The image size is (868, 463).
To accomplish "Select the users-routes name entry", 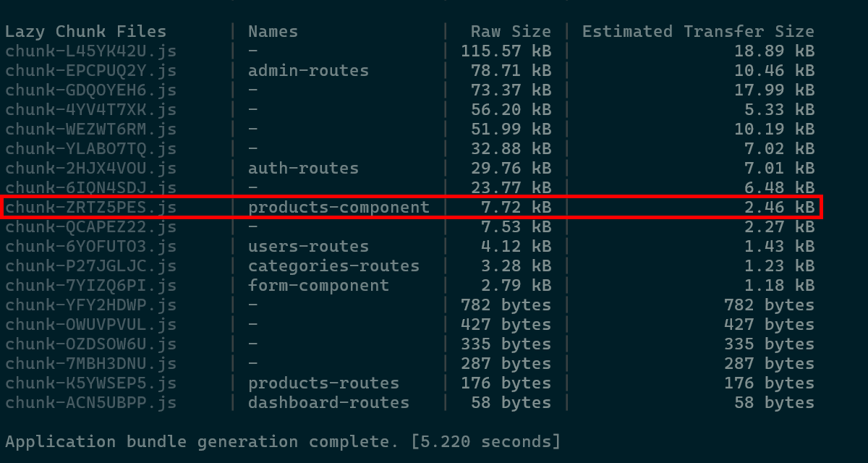I will pyautogui.click(x=308, y=247).
